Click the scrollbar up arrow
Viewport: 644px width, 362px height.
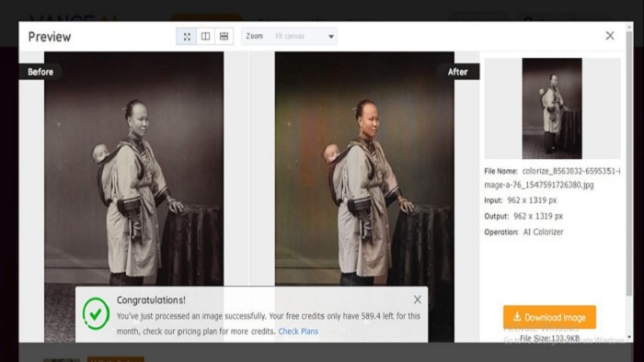(x=629, y=27)
